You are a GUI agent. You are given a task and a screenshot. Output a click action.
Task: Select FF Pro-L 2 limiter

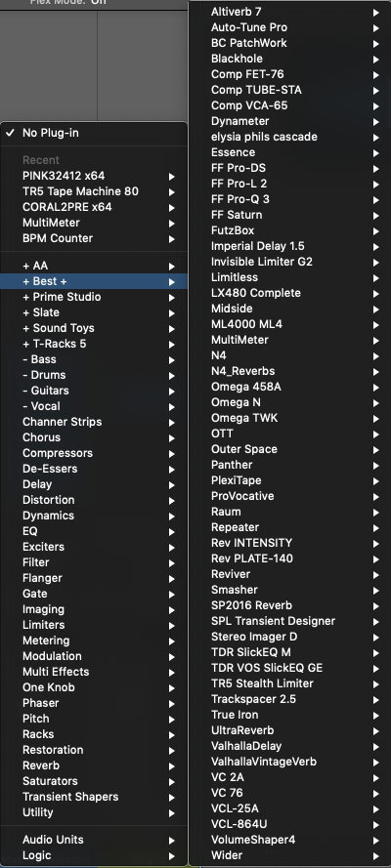coord(289,184)
